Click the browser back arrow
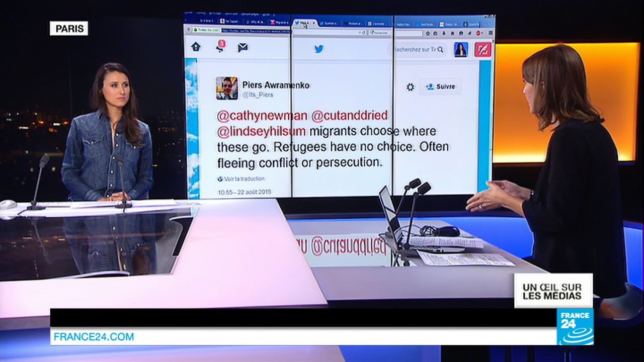Viewport: 644px width, 362px height. pyautogui.click(x=188, y=31)
